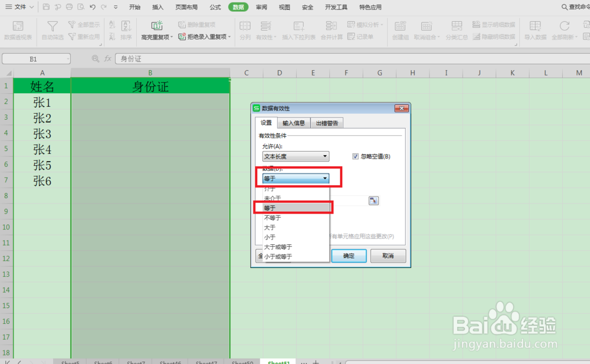Toggle the 忽略空值 checkbox
The image size is (590, 364).
click(355, 156)
